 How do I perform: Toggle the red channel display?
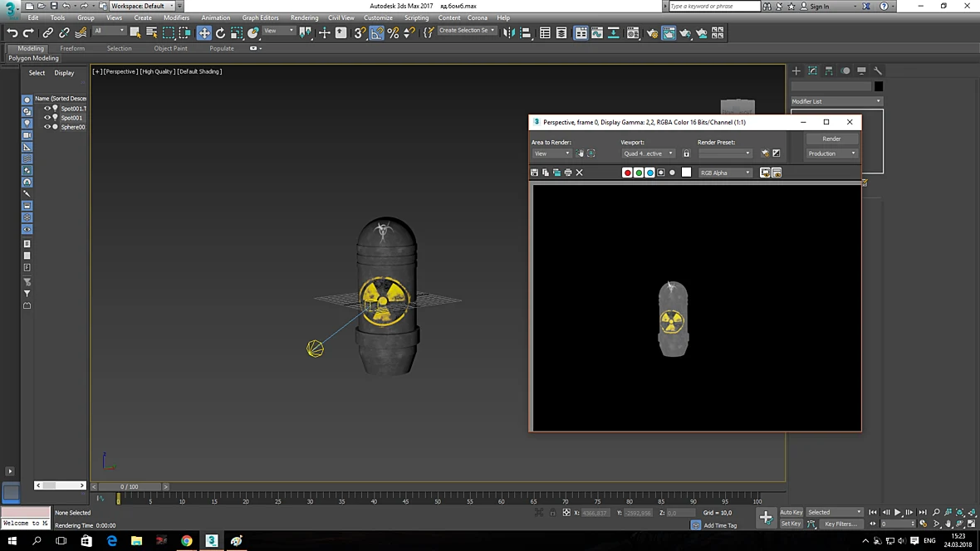coord(628,173)
